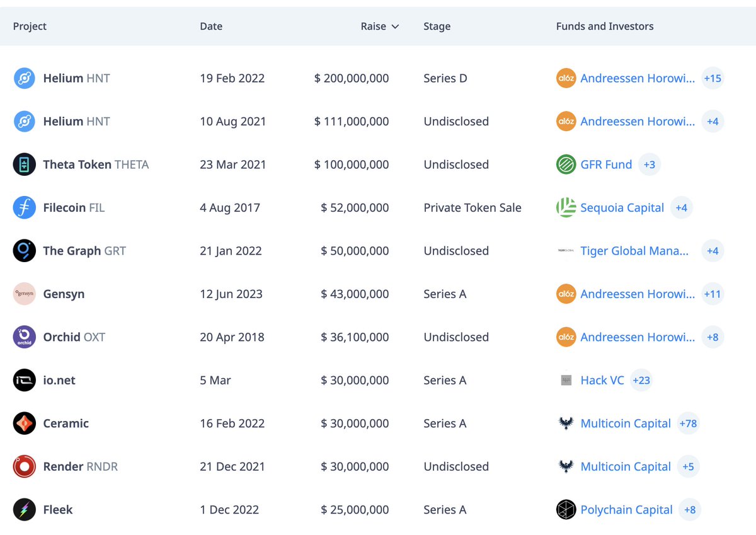Expand the +8 investors badge for Orchid

713,337
